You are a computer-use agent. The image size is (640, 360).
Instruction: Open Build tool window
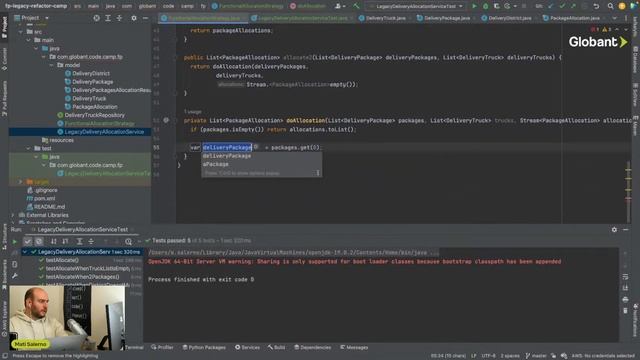click(276, 347)
